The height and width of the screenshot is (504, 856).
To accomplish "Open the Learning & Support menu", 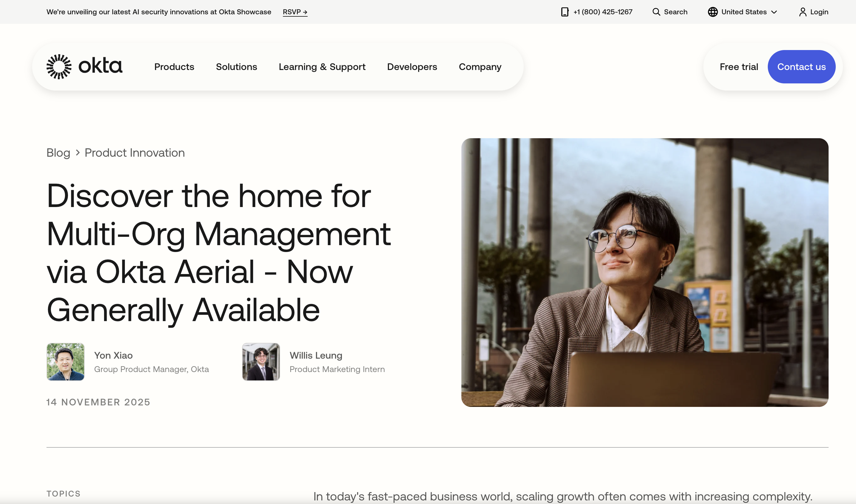I will (322, 66).
